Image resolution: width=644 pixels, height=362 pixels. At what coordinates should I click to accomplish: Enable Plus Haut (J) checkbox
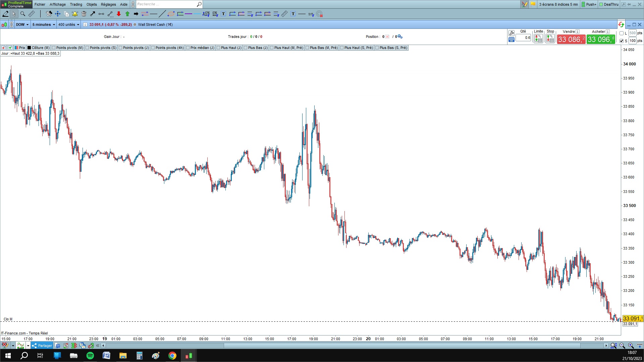218,48
